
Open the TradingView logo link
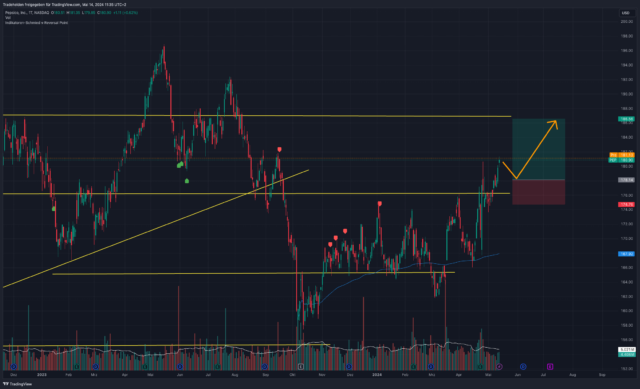(18, 384)
